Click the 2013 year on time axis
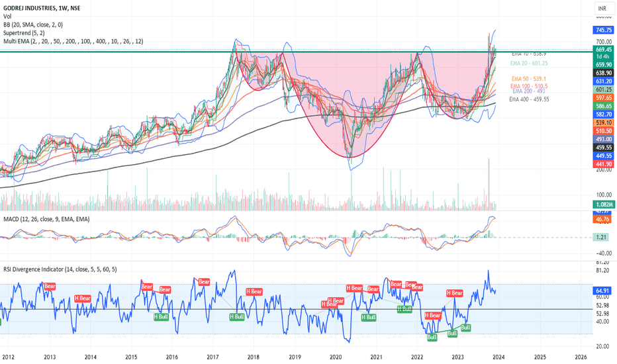The image size is (617, 364). tap(50, 357)
